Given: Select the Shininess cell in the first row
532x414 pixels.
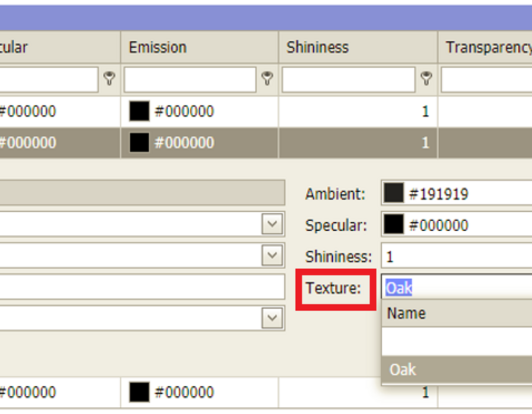Looking at the screenshot, I should pos(358,111).
